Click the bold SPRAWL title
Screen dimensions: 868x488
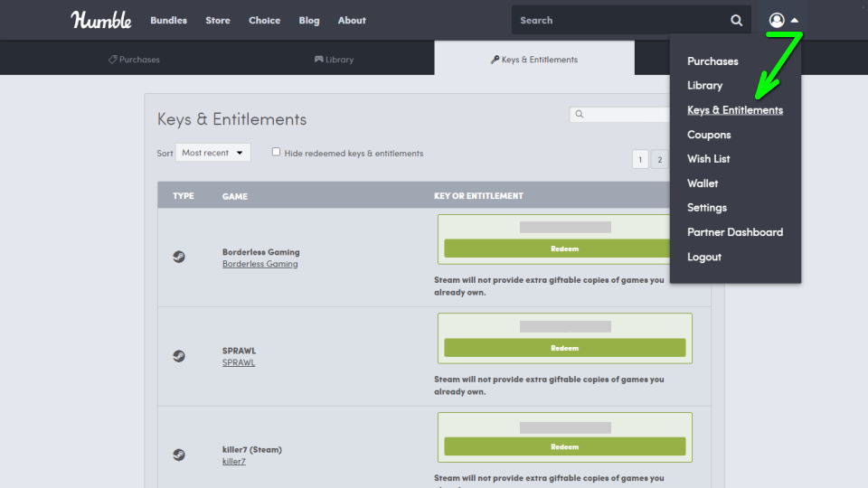coord(239,351)
